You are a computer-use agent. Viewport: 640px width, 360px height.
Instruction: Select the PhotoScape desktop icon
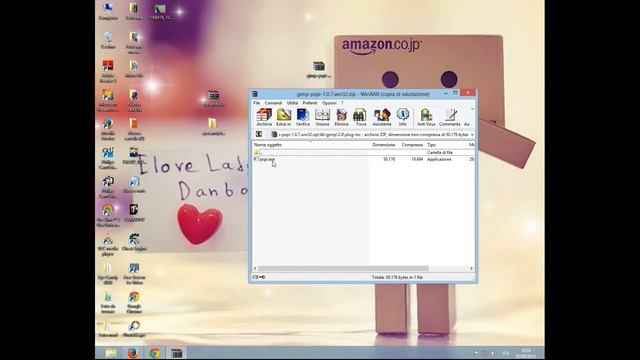pyautogui.click(x=134, y=329)
